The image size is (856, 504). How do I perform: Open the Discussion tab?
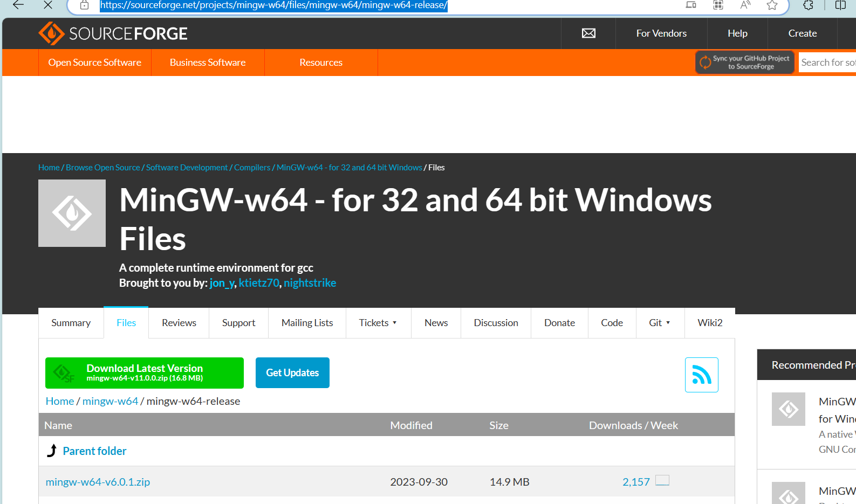496,323
